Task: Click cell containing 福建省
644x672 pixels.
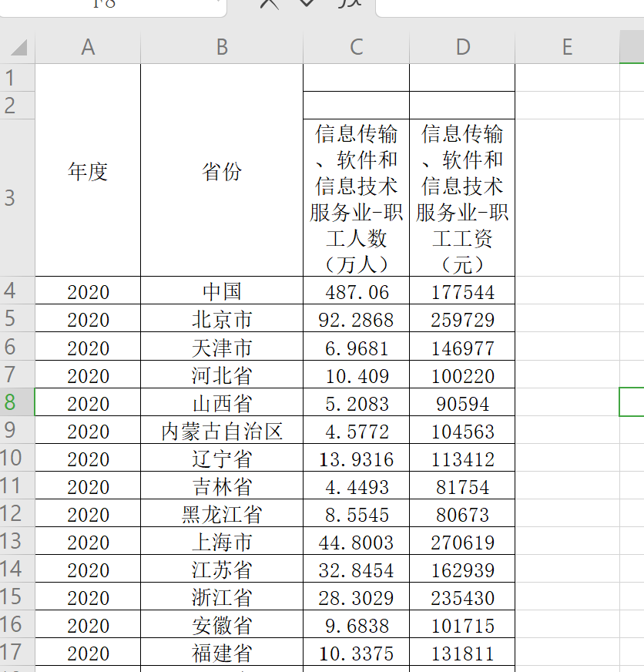Action: click(x=222, y=652)
